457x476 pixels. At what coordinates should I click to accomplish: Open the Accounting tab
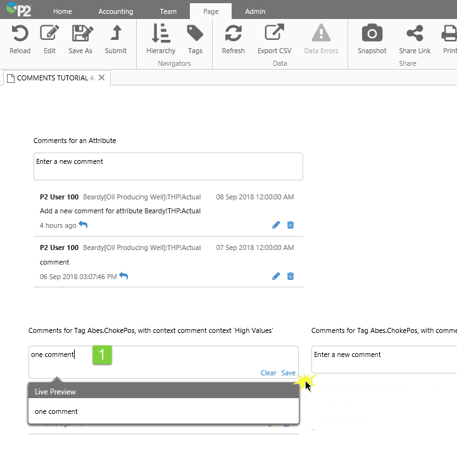(x=116, y=11)
